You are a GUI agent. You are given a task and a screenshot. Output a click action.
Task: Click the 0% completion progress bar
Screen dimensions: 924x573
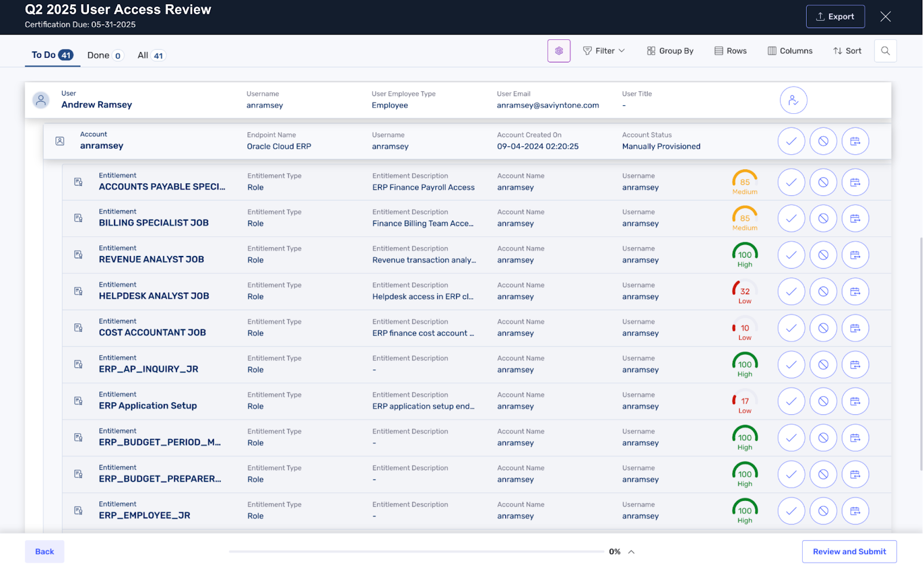pyautogui.click(x=416, y=552)
